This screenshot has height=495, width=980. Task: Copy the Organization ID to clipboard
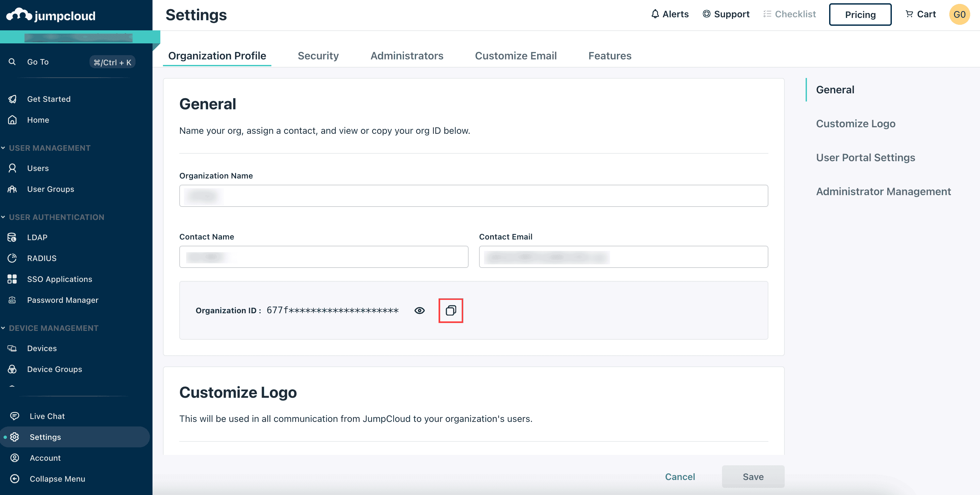pyautogui.click(x=450, y=310)
